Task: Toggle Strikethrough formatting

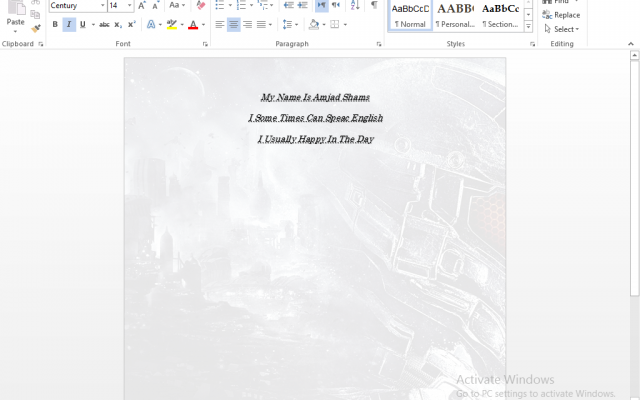Action: point(104,24)
